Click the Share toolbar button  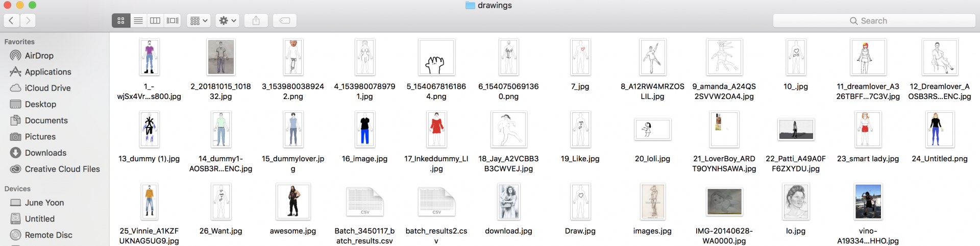[256, 20]
